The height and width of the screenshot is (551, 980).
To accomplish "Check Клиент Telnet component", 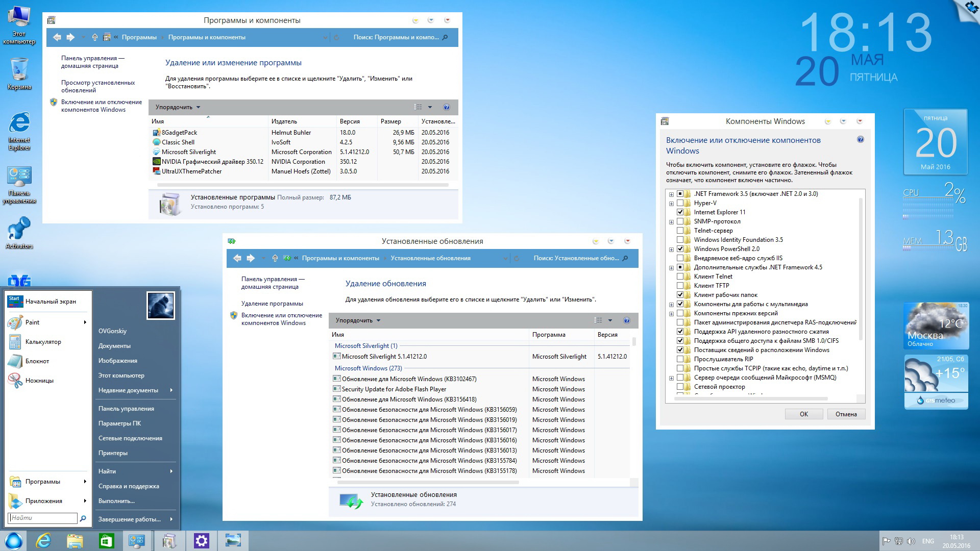I will [680, 277].
